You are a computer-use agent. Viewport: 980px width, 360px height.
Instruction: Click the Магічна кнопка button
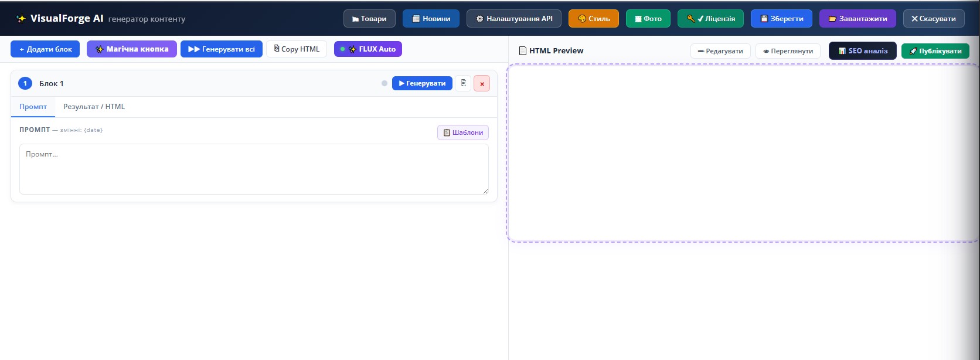132,49
